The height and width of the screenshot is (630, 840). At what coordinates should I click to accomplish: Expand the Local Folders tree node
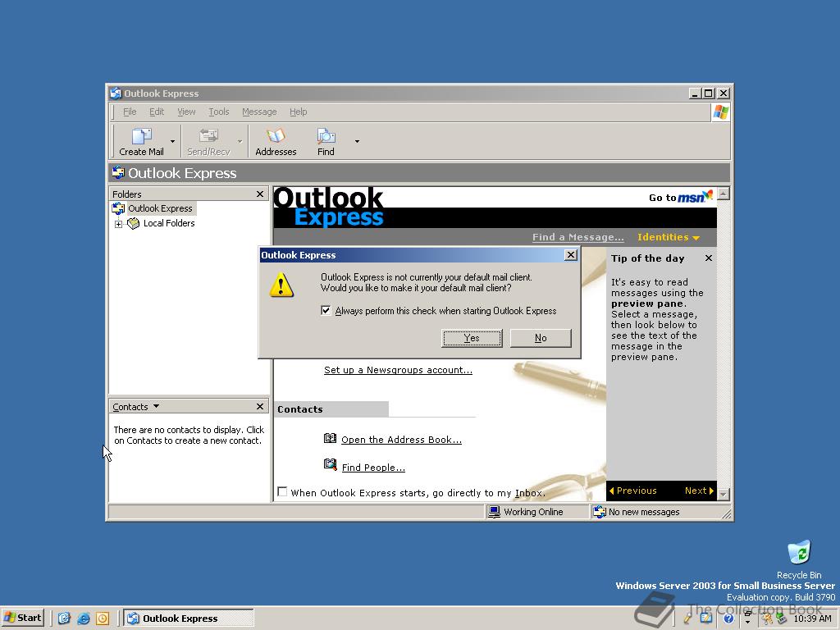(118, 224)
